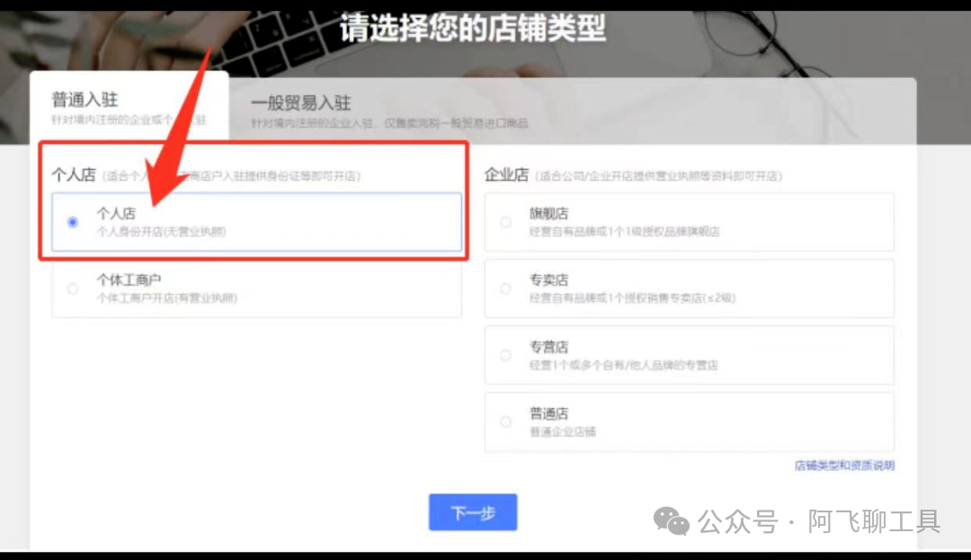Image resolution: width=971 pixels, height=560 pixels.
Task: Pick the 专卖店 radio button
Action: [x=505, y=289]
